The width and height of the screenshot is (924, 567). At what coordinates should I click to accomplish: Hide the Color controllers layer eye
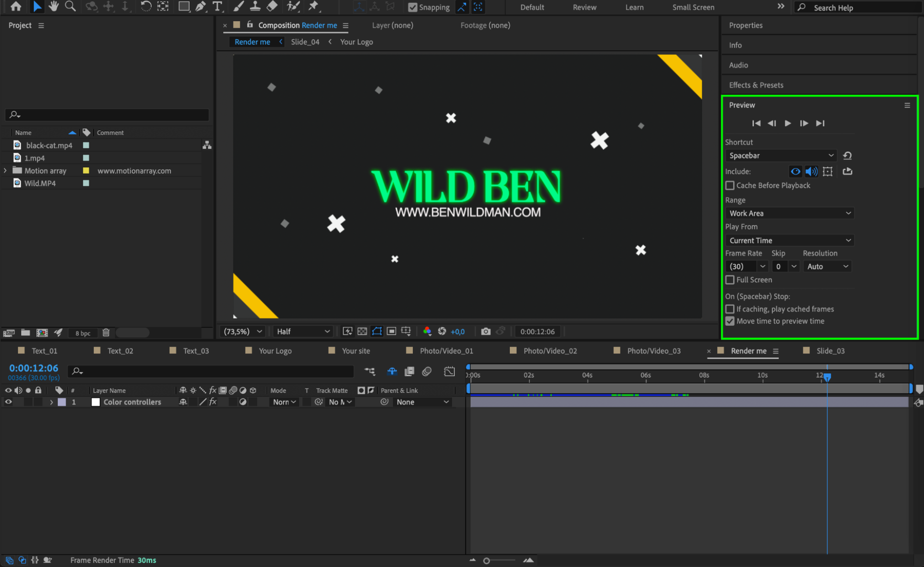click(8, 402)
